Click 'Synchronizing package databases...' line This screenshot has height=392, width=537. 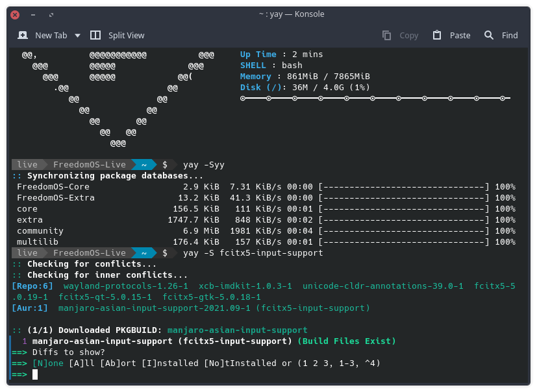(x=115, y=176)
